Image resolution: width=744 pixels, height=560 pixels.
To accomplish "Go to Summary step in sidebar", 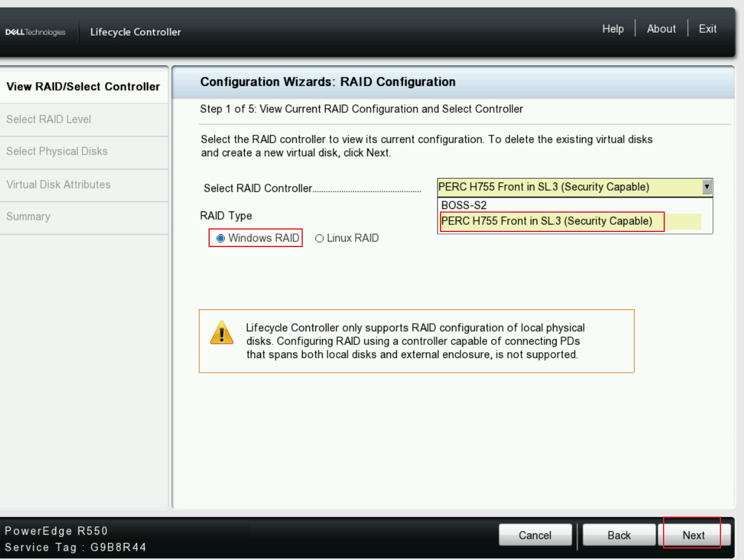I will point(83,217).
